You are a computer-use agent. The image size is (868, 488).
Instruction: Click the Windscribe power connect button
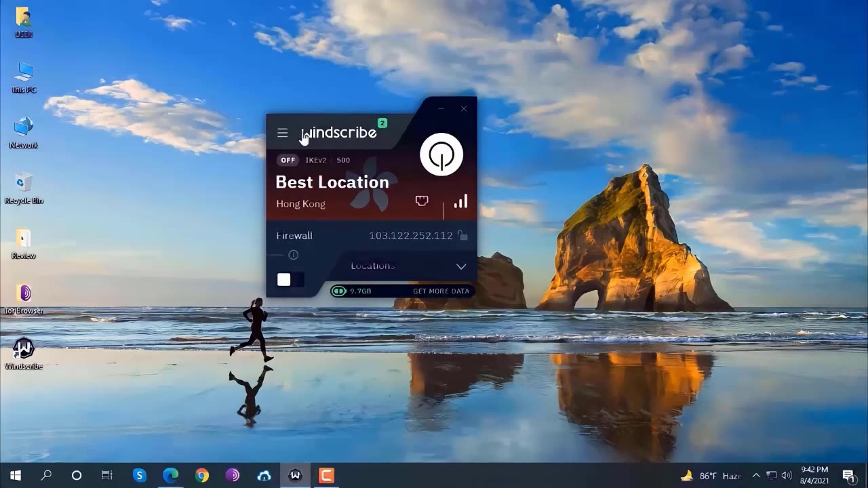click(x=441, y=155)
